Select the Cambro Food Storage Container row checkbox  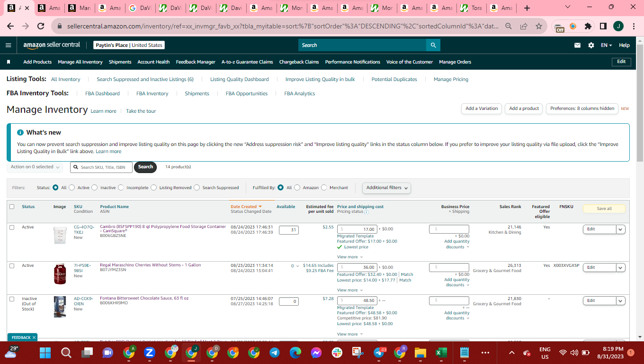[x=12, y=227]
